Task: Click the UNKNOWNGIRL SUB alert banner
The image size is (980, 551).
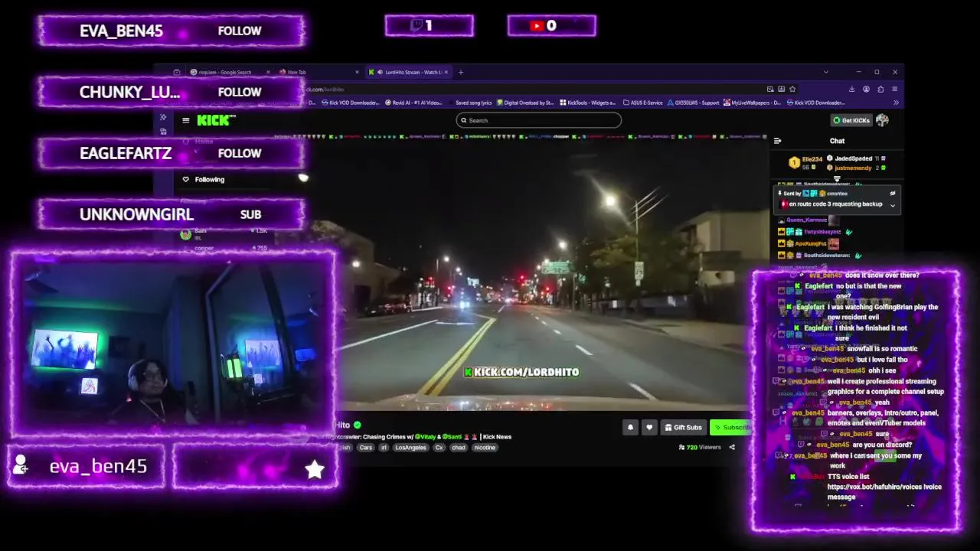Action: click(x=171, y=214)
